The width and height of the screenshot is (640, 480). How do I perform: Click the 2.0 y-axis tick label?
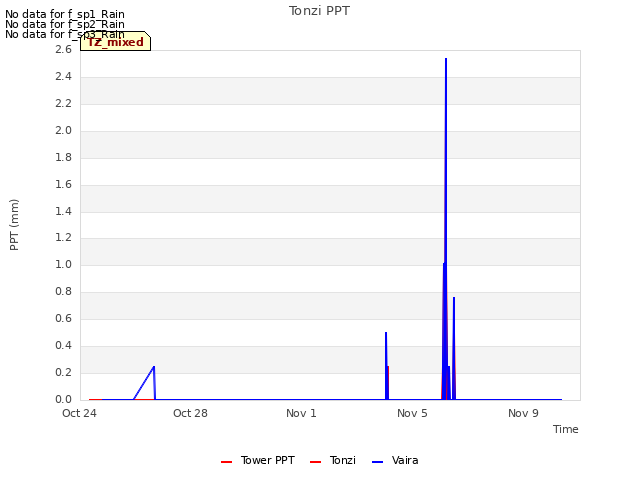coord(63,130)
